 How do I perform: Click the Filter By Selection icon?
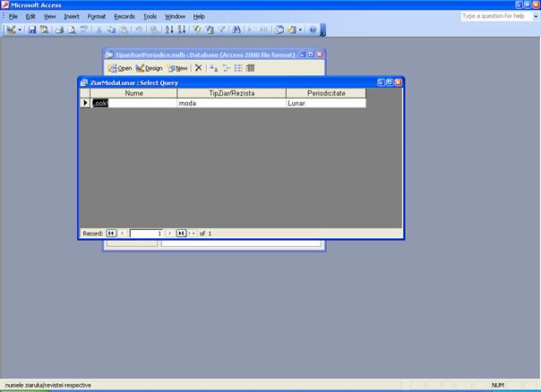[197, 30]
